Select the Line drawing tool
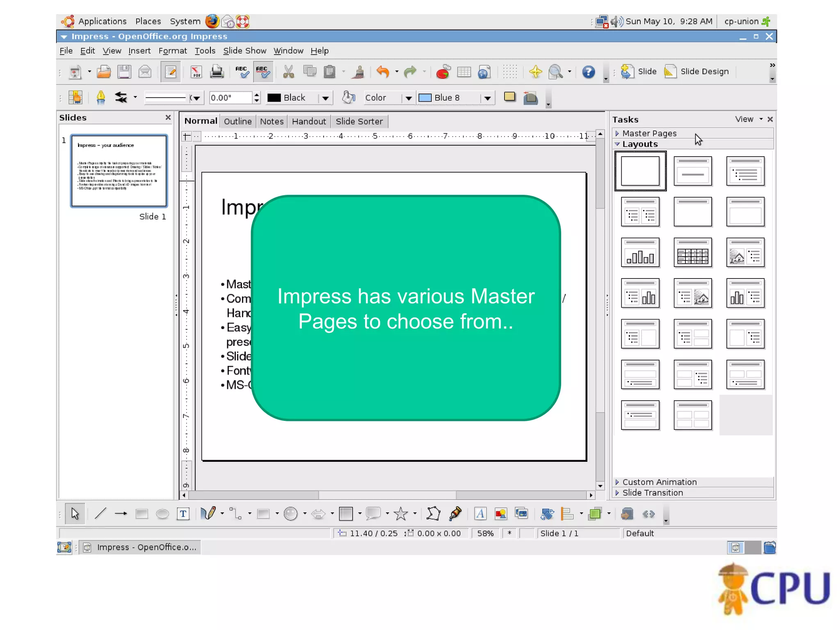The height and width of the screenshot is (630, 840). (100, 514)
